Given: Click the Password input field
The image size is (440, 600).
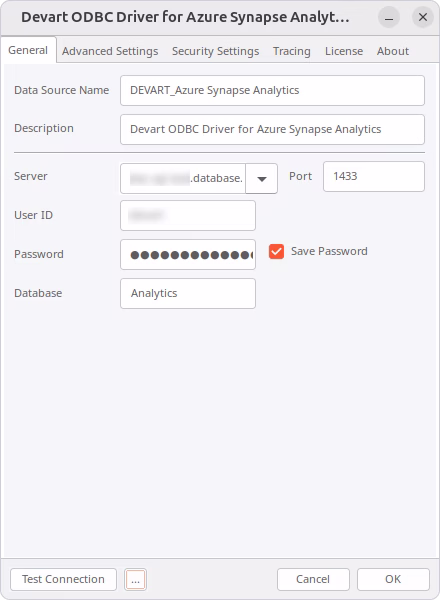Looking at the screenshot, I should 188,254.
